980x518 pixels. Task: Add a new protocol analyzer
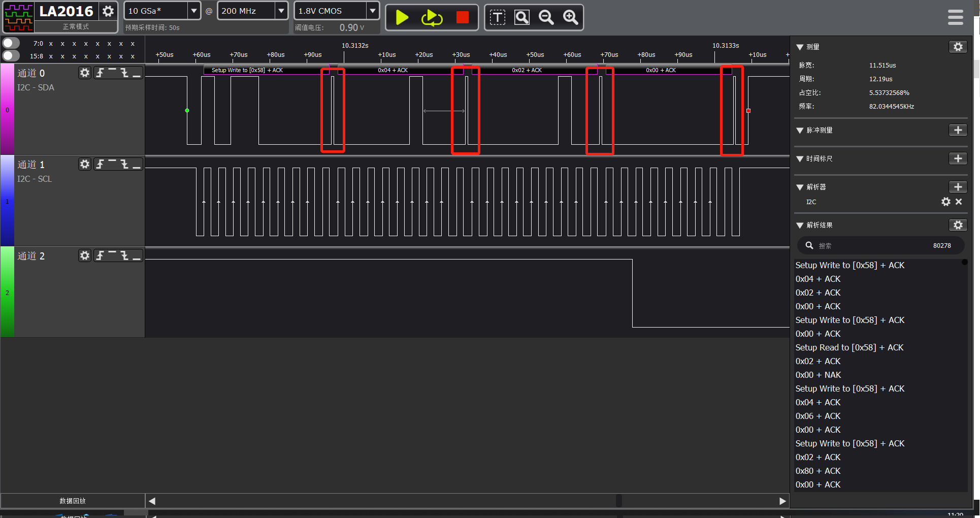pos(958,187)
